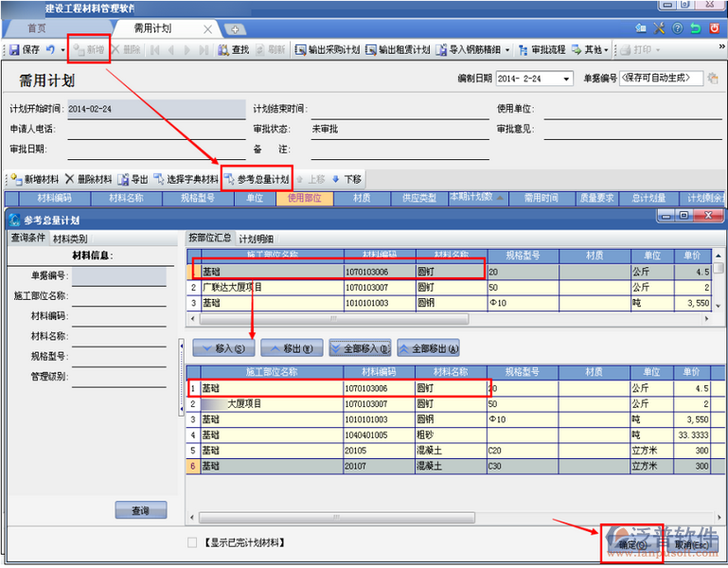Open the 编制日期 date dropdown
Image resolution: width=728 pixels, height=568 pixels.
(x=566, y=79)
